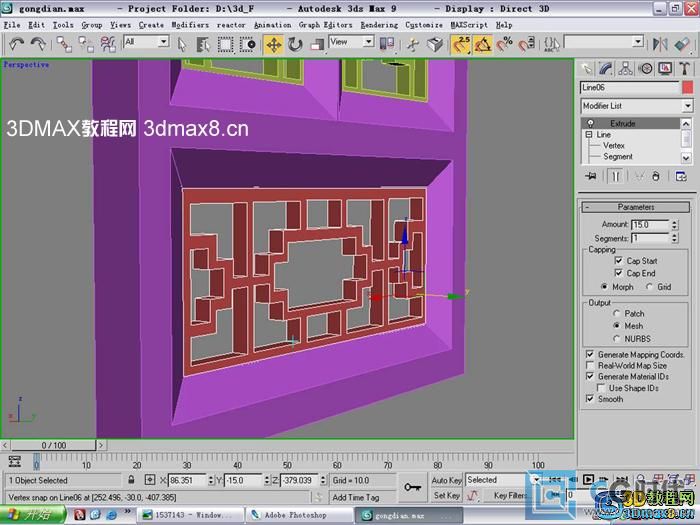700x525 pixels.
Task: Click the Amount value field
Action: (x=650, y=224)
